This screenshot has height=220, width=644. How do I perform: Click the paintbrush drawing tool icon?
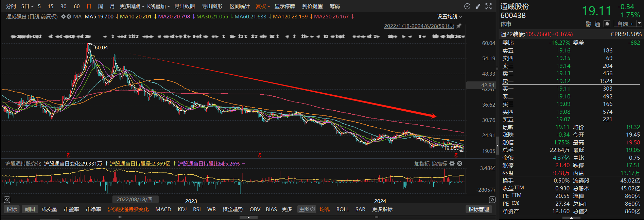(x=478, y=6)
